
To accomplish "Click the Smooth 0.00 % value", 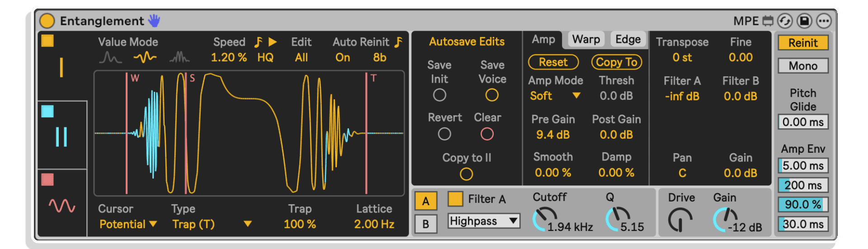I will pos(553,173).
